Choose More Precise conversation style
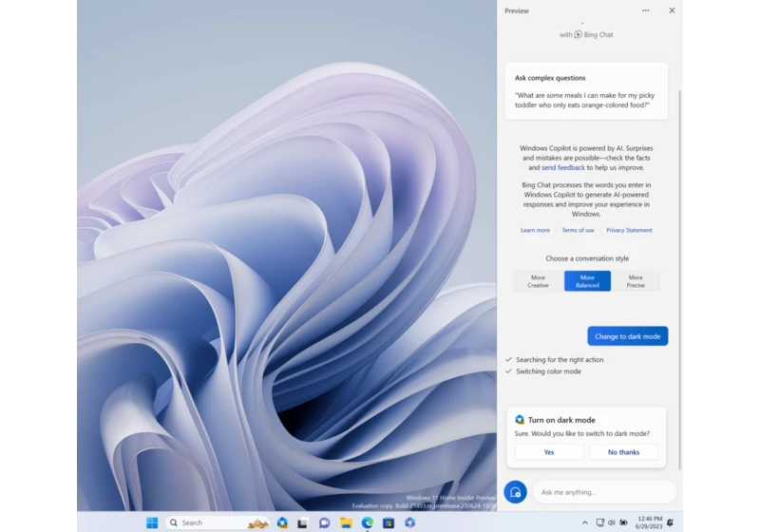The height and width of the screenshot is (532, 760). tap(636, 281)
